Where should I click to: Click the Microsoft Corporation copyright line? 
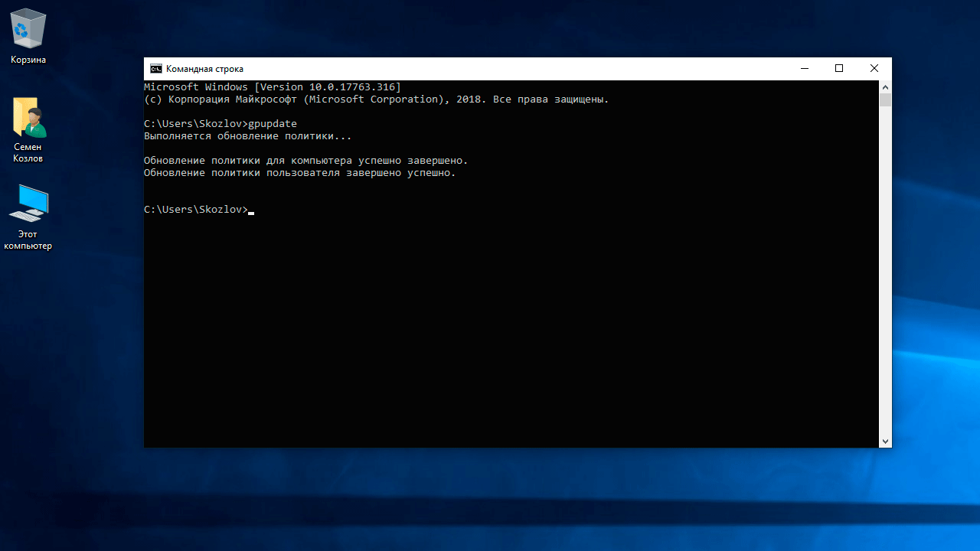click(x=376, y=99)
